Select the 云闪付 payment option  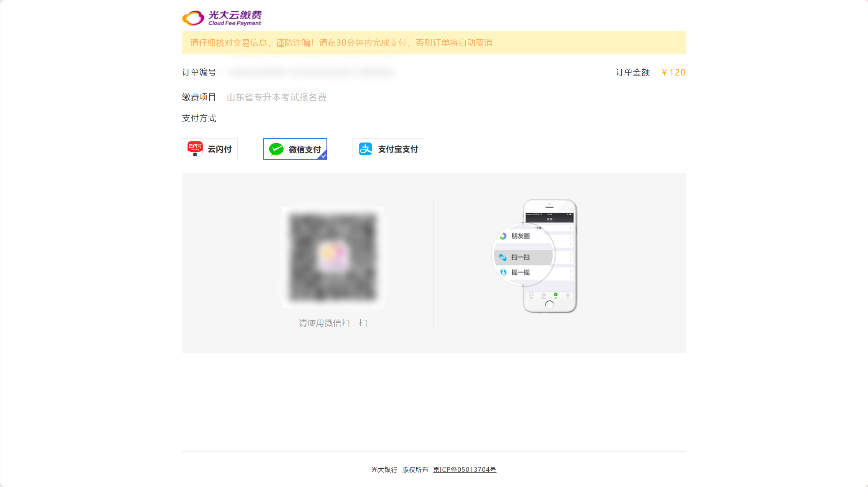210,149
